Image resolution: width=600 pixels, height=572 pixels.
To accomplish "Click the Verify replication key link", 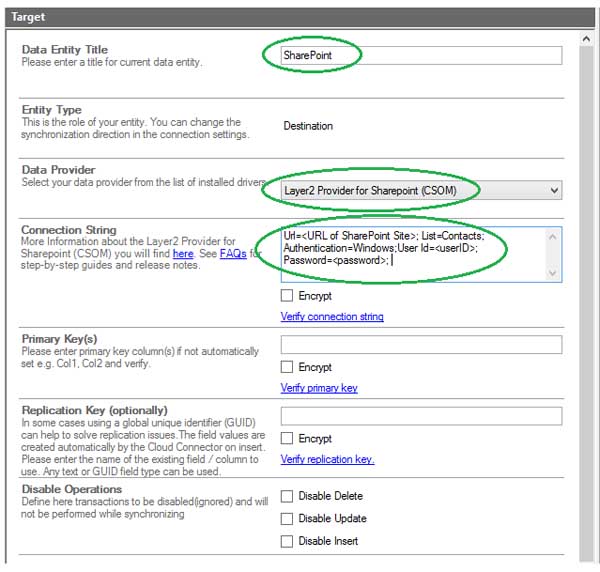I will (327, 459).
